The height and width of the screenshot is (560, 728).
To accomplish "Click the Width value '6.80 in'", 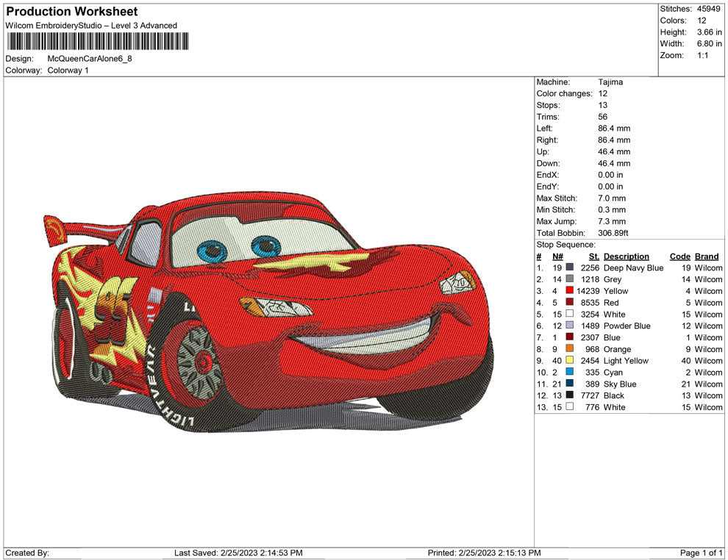I will [710, 43].
